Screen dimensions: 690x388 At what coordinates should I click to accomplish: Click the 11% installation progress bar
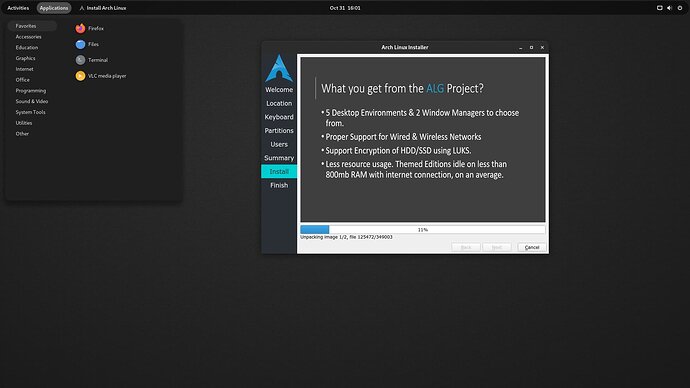pos(423,230)
